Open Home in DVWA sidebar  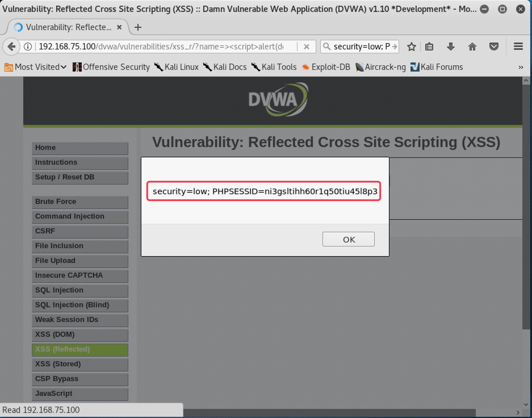pos(80,148)
